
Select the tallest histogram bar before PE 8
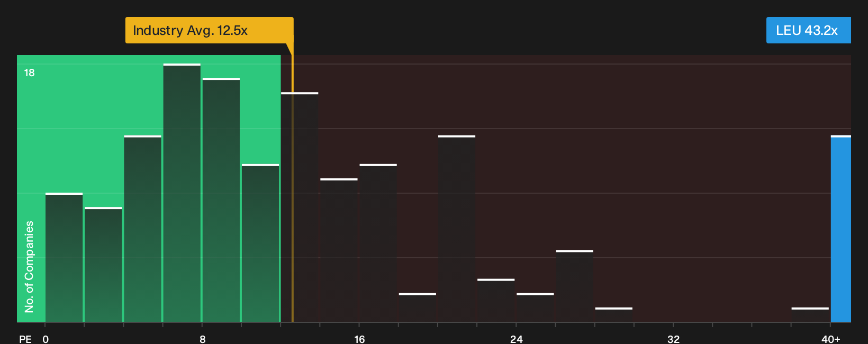tap(182, 193)
